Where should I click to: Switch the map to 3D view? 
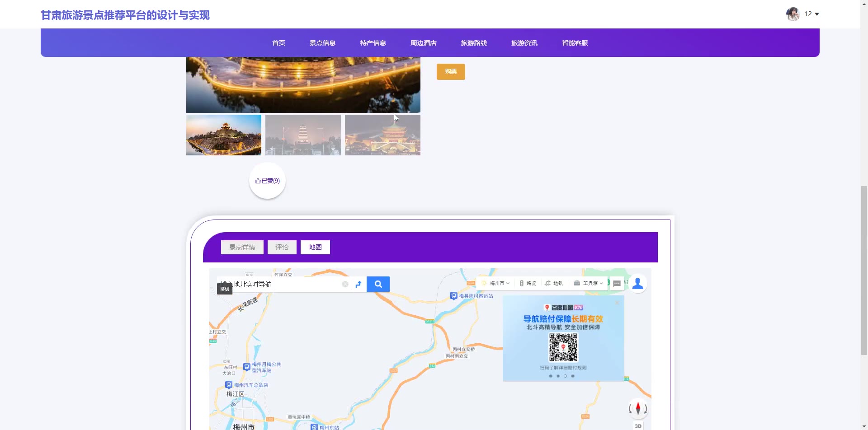(x=638, y=426)
